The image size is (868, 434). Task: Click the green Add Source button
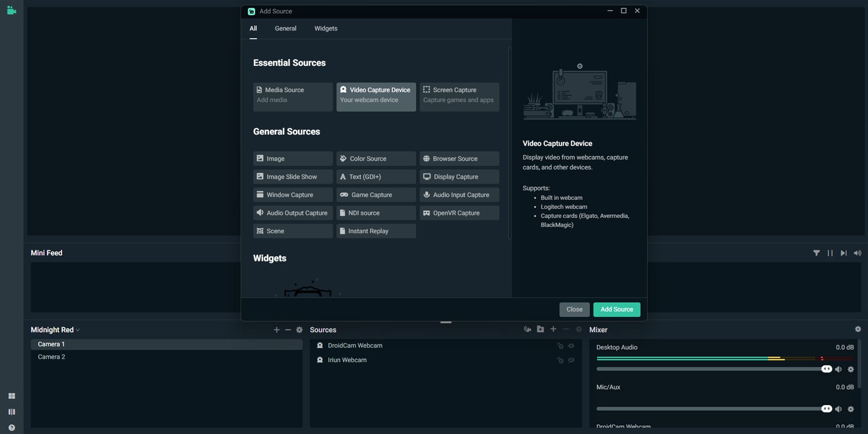[x=617, y=309]
